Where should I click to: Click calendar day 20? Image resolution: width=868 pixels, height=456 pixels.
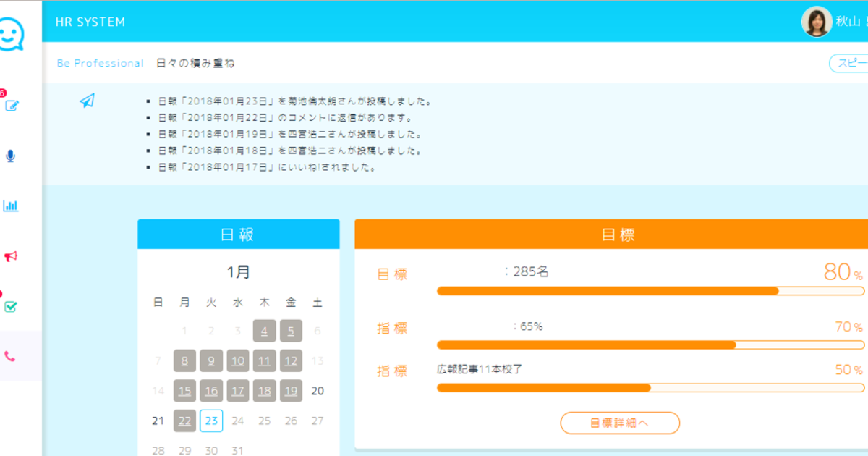[x=318, y=391]
